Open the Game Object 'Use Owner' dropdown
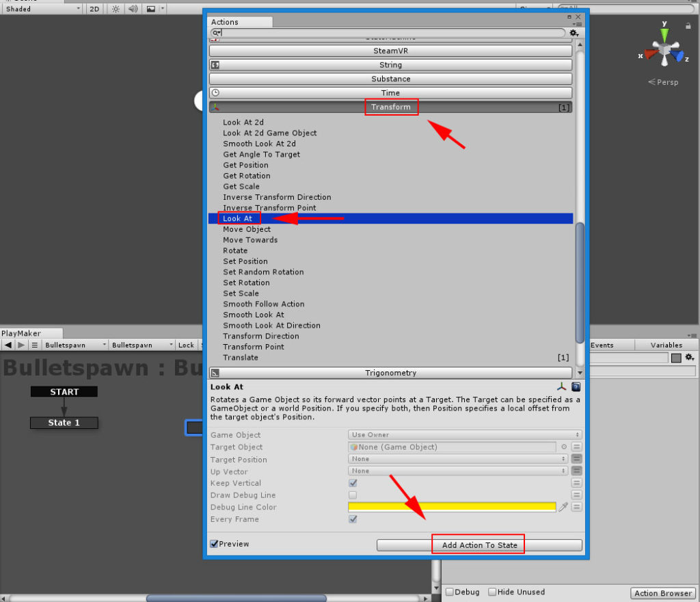Screen dimensions: 700x602 (463, 434)
